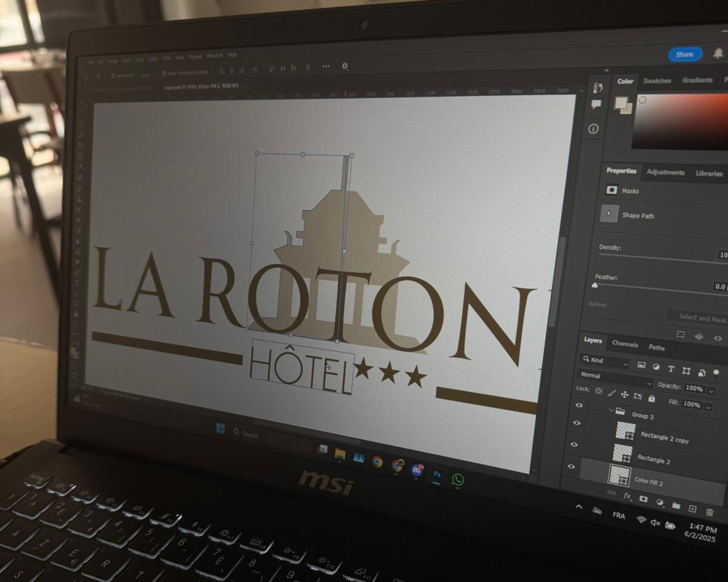Select the Properties tab

(621, 171)
